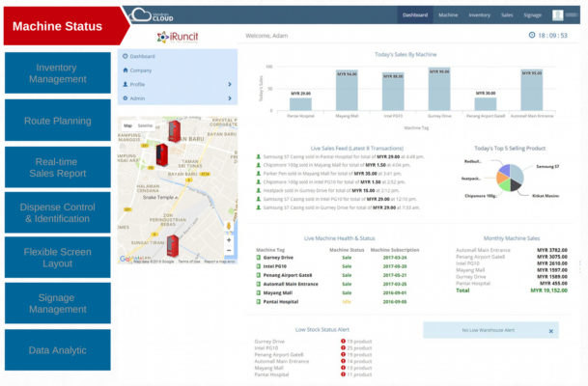Viewport: 588px width, 386px height.
Task: Click the Vendron Cloud logo
Action: 151,15
